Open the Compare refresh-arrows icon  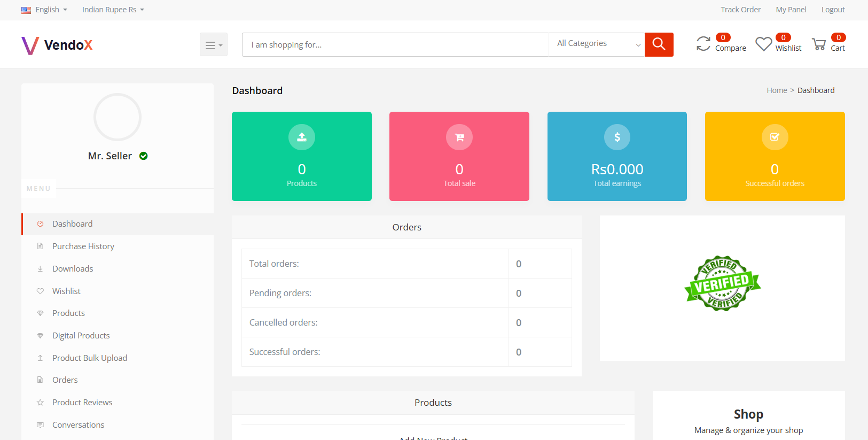pos(703,44)
